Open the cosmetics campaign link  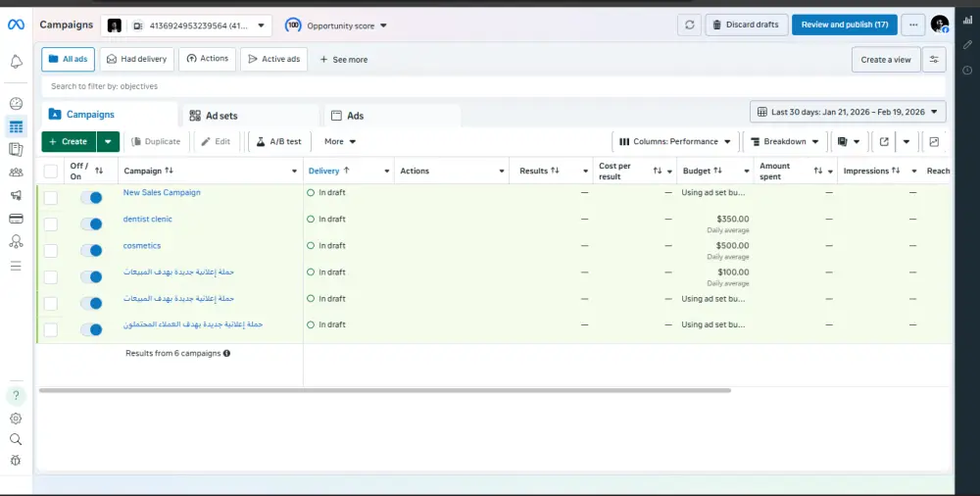(x=142, y=246)
